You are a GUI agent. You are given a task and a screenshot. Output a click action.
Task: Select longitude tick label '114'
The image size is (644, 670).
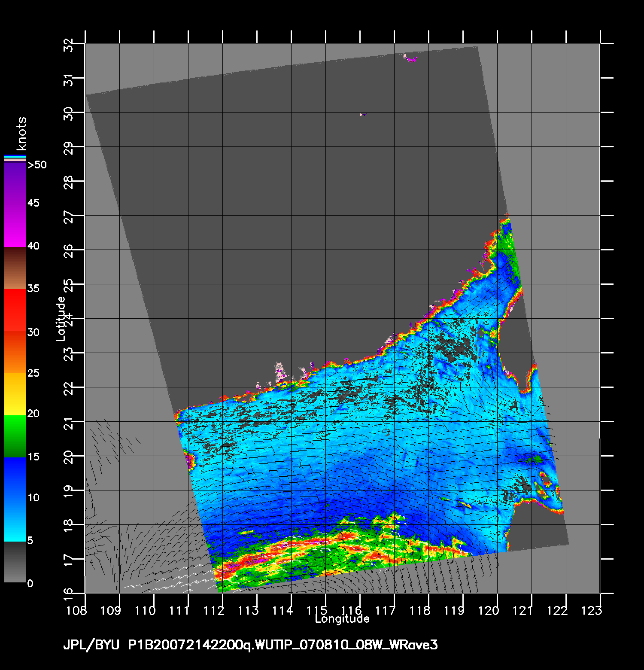[x=283, y=610]
